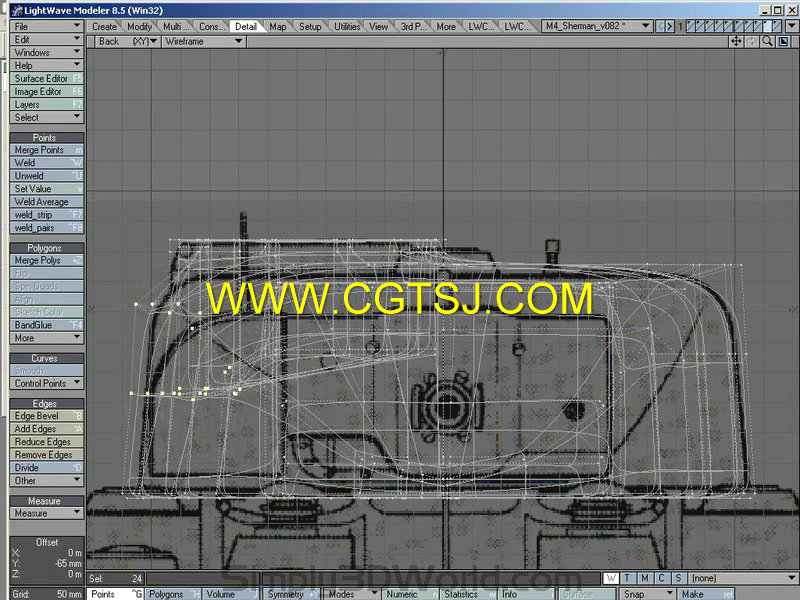Click the Weld button
The width and height of the screenshot is (800, 600).
pyautogui.click(x=47, y=163)
